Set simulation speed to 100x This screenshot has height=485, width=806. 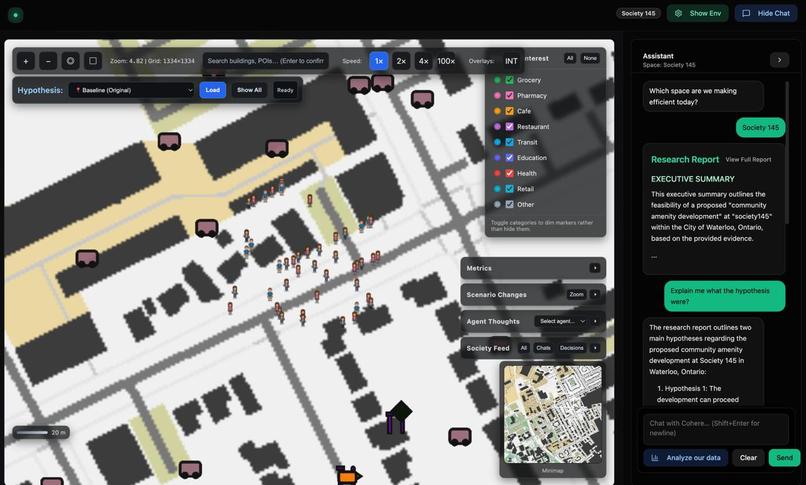click(x=446, y=61)
